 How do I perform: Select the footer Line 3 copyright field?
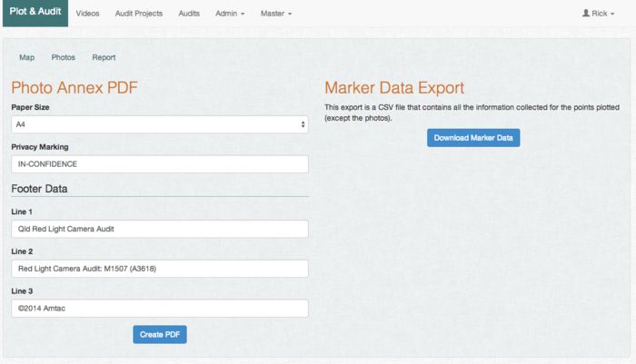click(160, 309)
